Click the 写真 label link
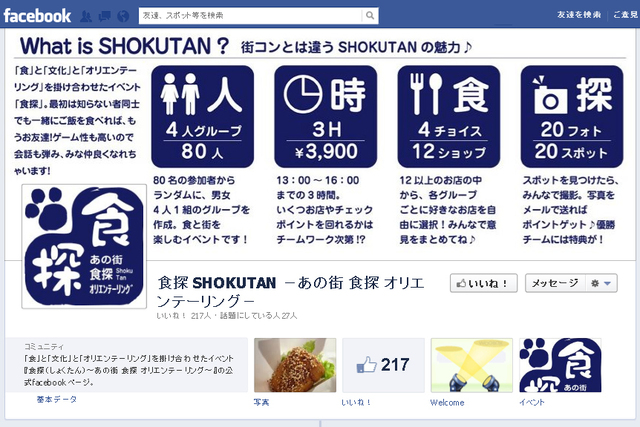This screenshot has height=427, width=640. click(261, 402)
